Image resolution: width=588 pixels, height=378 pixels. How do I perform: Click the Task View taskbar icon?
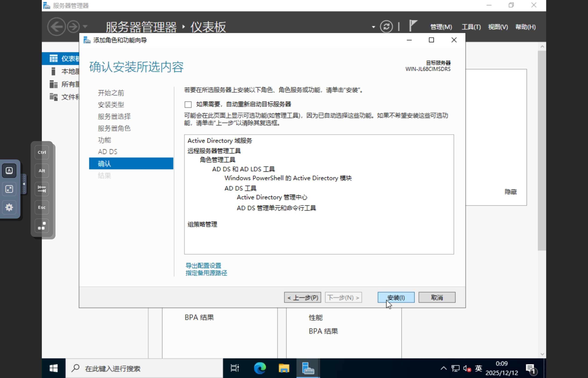click(234, 368)
